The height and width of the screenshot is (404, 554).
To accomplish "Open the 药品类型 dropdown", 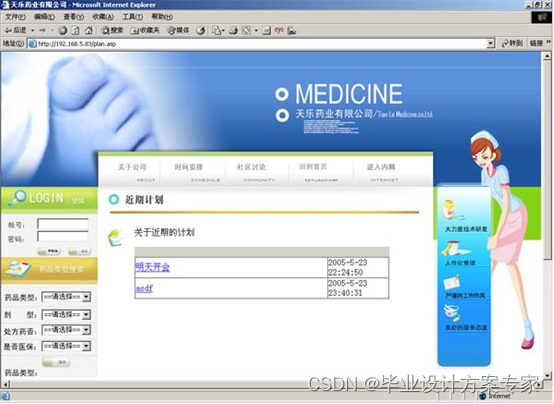I will 66,297.
